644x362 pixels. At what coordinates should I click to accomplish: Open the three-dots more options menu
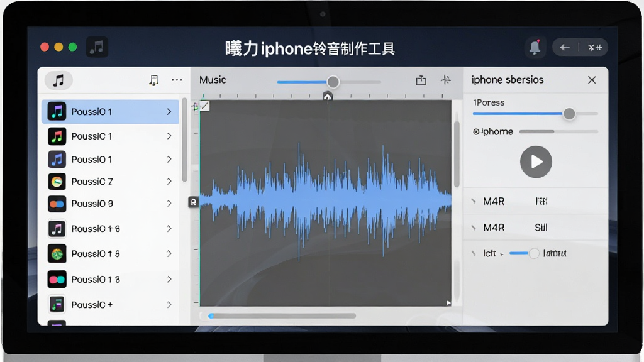(x=177, y=80)
